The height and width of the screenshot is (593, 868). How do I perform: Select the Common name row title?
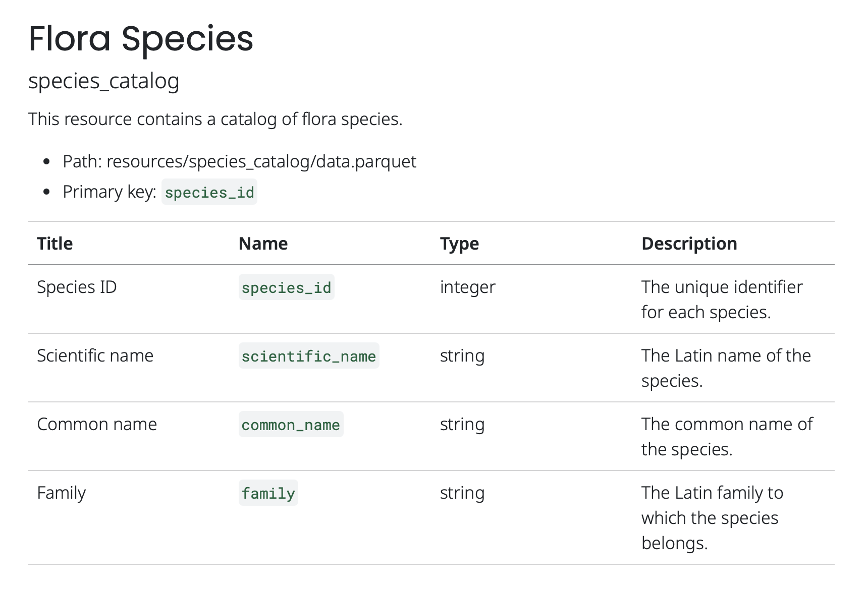pyautogui.click(x=97, y=424)
